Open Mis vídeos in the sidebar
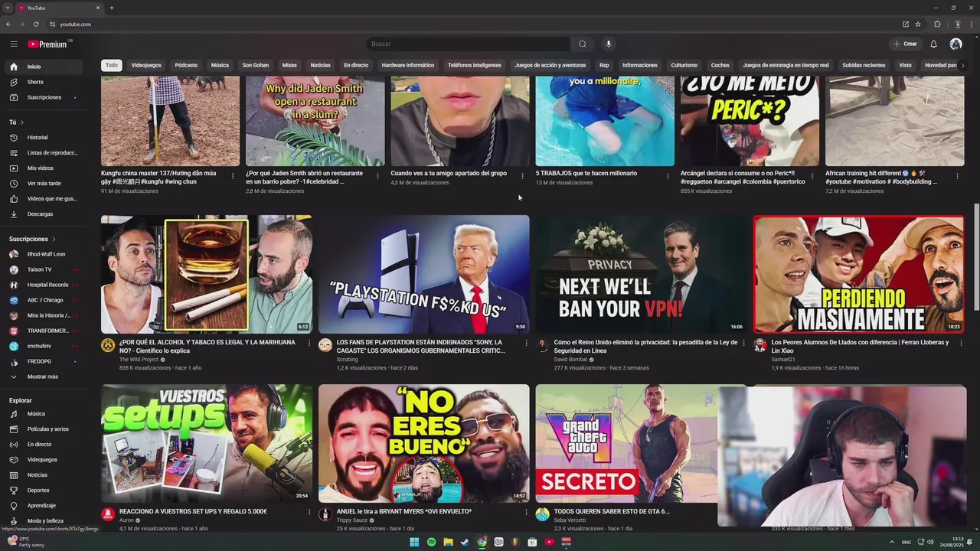Viewport: 980px width, 551px height. click(x=43, y=168)
